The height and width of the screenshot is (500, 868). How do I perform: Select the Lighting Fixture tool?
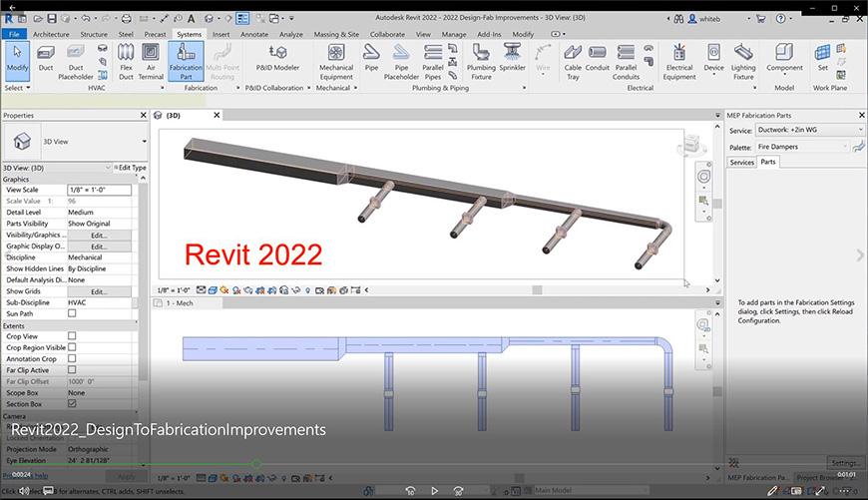[x=743, y=62]
